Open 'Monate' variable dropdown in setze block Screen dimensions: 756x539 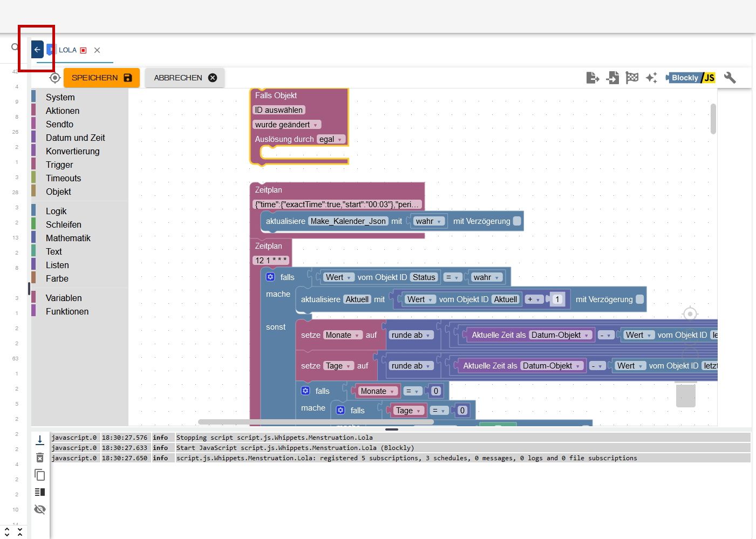point(343,335)
